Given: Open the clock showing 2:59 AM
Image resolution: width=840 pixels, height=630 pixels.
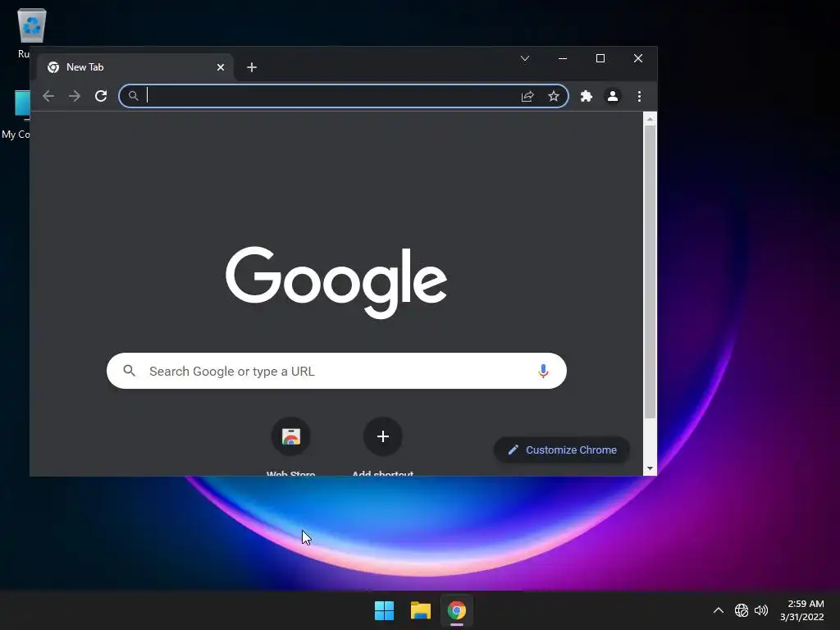Looking at the screenshot, I should [802, 610].
